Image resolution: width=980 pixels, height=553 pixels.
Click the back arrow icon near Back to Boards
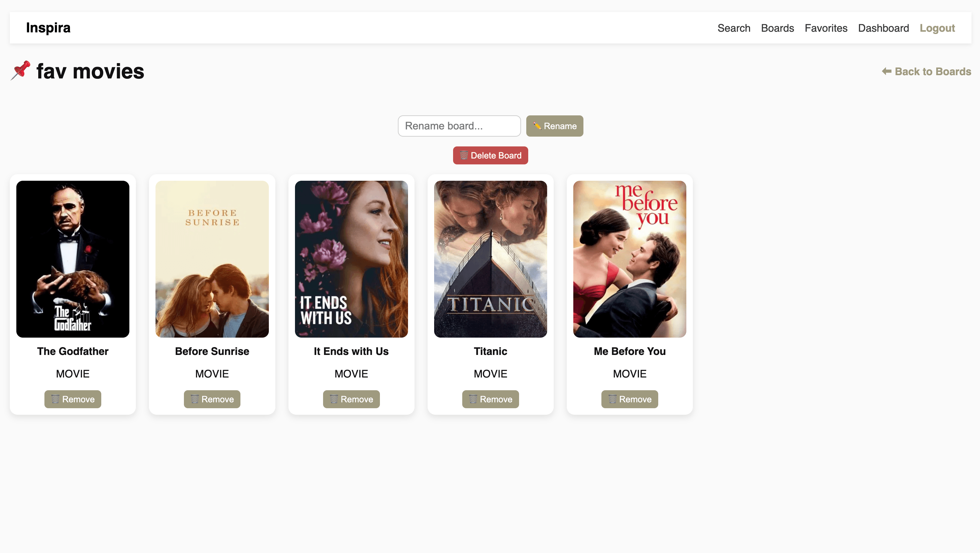point(887,72)
